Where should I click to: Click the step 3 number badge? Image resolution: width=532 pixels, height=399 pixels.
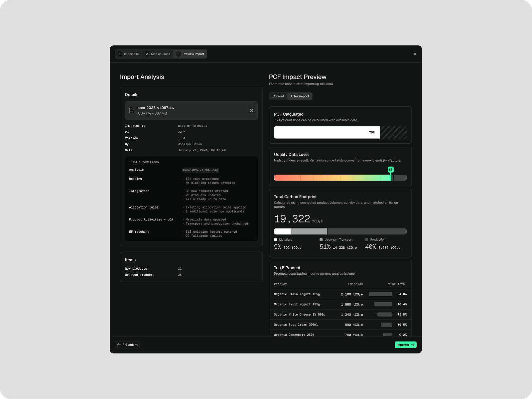[x=178, y=54]
